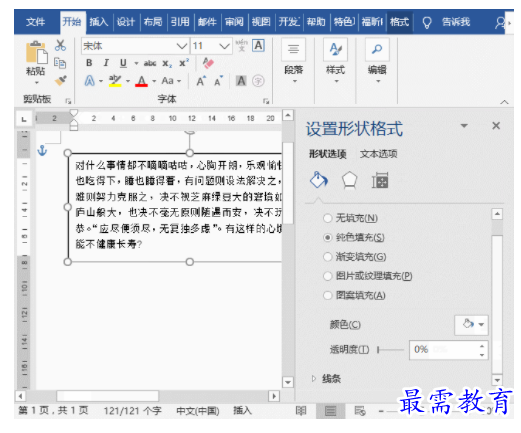The width and height of the screenshot is (521, 433).
Task: Click the red font color icon
Action: (141, 81)
